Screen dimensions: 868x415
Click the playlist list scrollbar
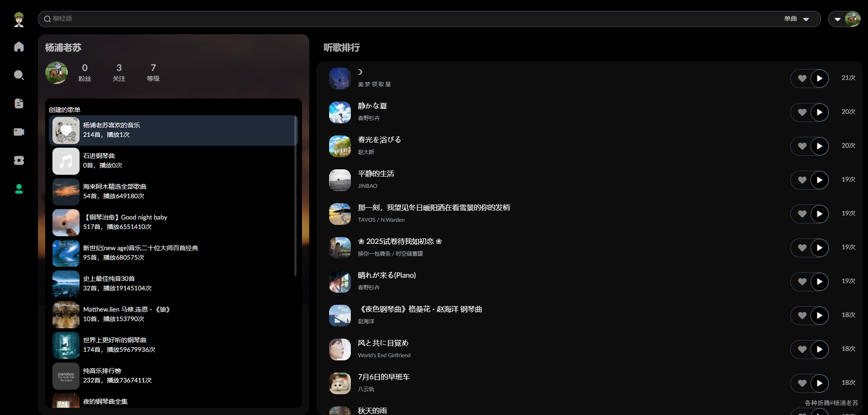tap(295, 196)
